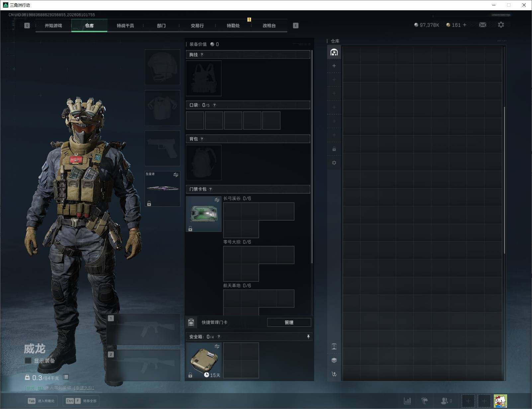
Task: Open the friends icon showing 0
Action: pyautogui.click(x=446, y=401)
